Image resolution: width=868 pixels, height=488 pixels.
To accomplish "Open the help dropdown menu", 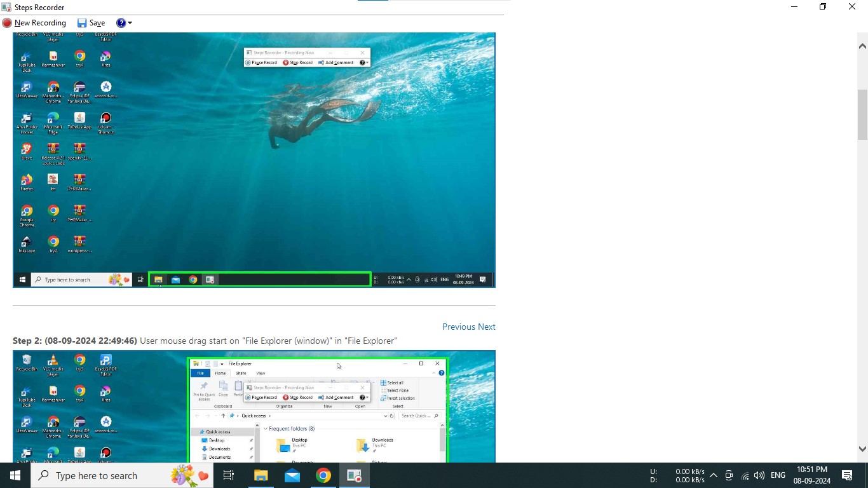I will click(x=125, y=23).
